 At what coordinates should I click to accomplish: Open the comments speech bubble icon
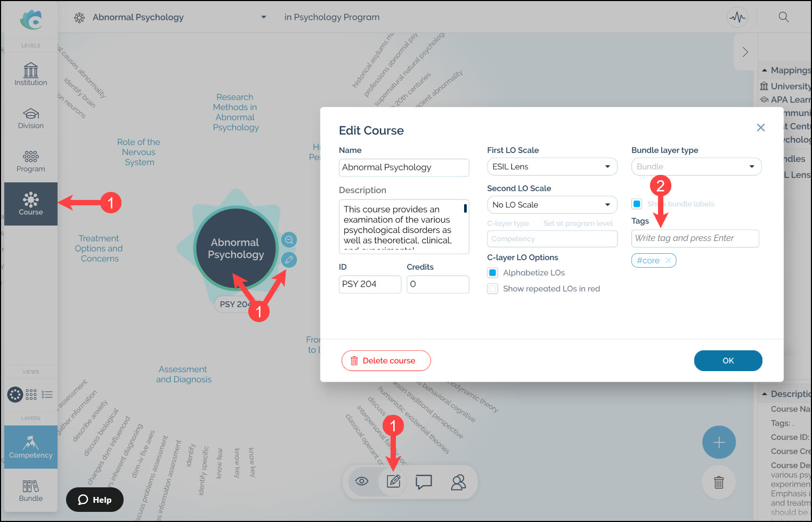click(424, 482)
